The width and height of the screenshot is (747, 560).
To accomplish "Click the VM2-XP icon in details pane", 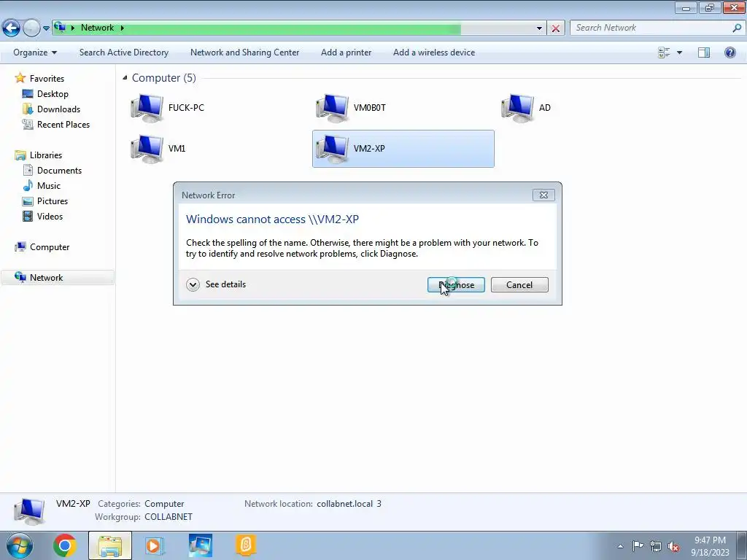I will click(x=29, y=511).
